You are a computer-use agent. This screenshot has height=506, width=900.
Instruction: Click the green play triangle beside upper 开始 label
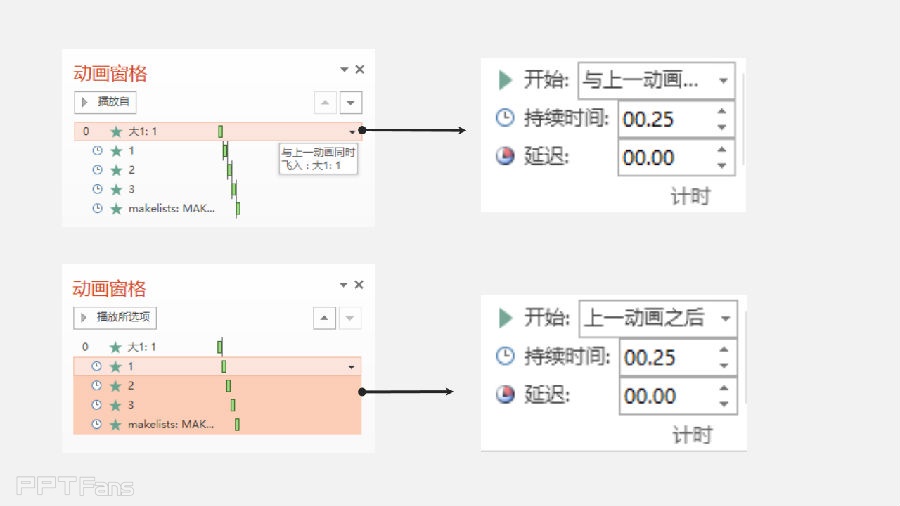coord(504,79)
